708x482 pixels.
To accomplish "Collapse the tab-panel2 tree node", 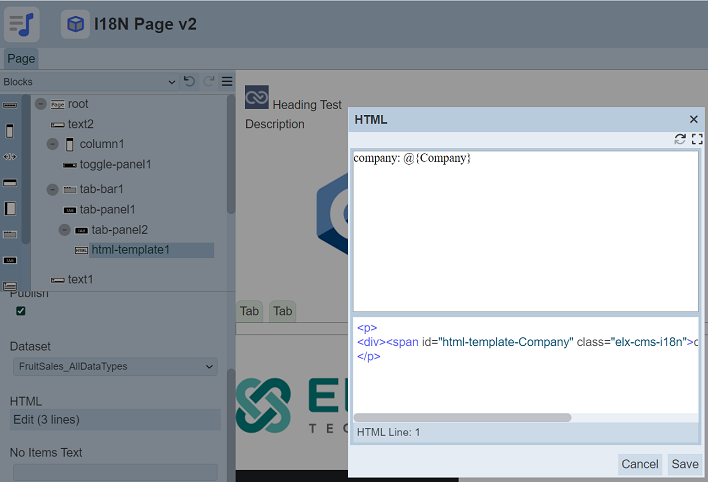I will (x=65, y=230).
